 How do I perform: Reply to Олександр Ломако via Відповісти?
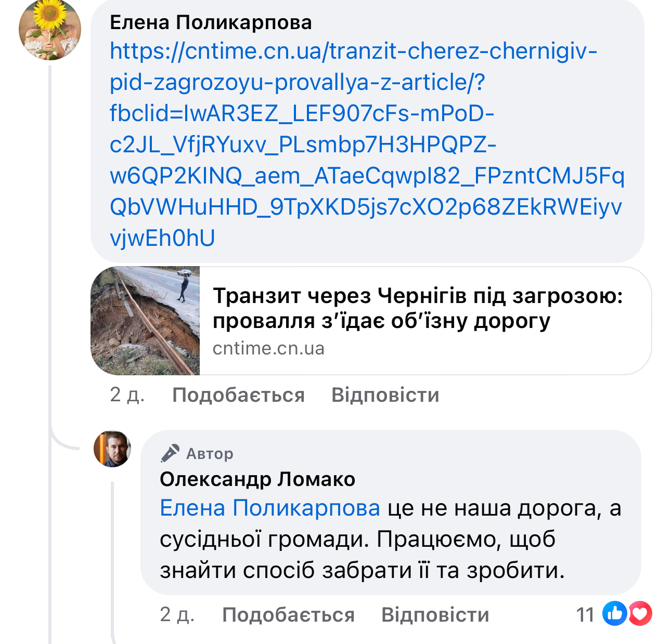(x=435, y=615)
